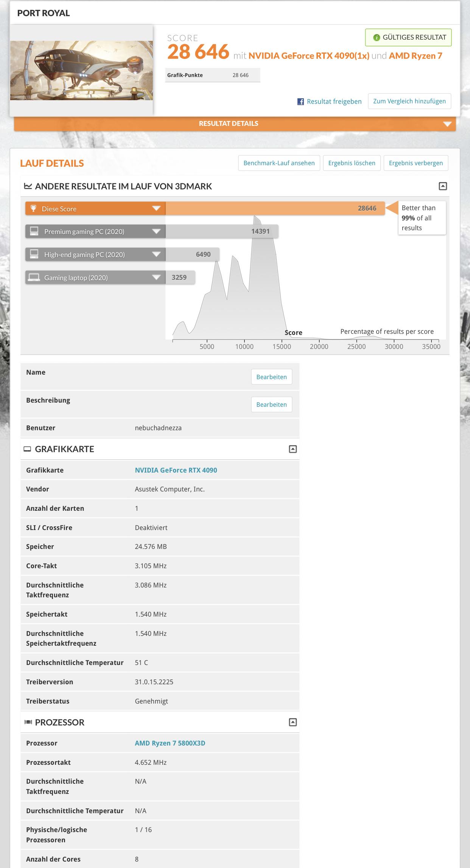Open the Gaming laptop (2020) dropdown
Image resolution: width=470 pixels, height=868 pixels.
tap(156, 277)
